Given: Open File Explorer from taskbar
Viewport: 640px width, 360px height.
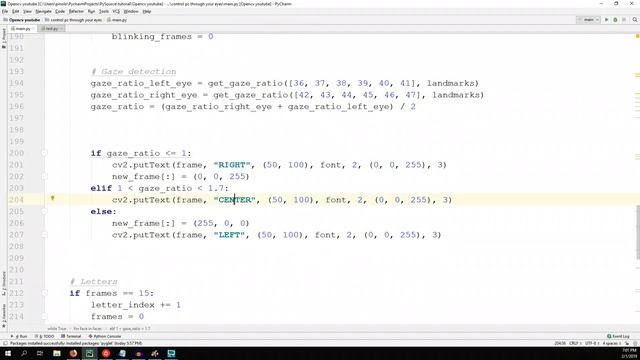Looking at the screenshot, I should click(57, 353).
